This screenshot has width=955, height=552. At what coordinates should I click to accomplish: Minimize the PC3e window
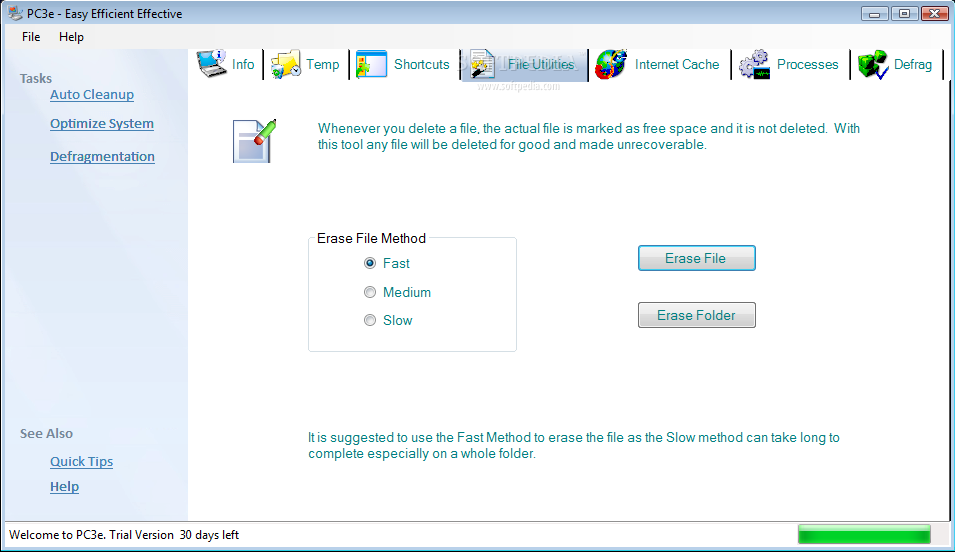(875, 13)
